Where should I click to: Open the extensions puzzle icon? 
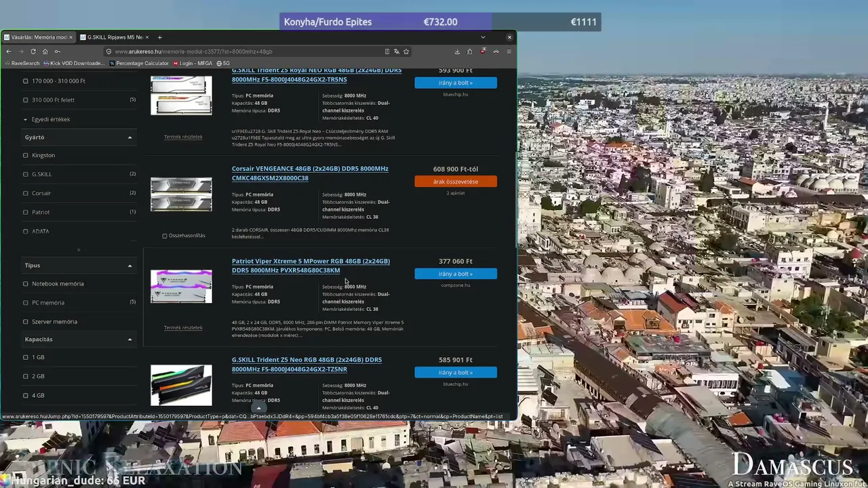[x=470, y=52]
